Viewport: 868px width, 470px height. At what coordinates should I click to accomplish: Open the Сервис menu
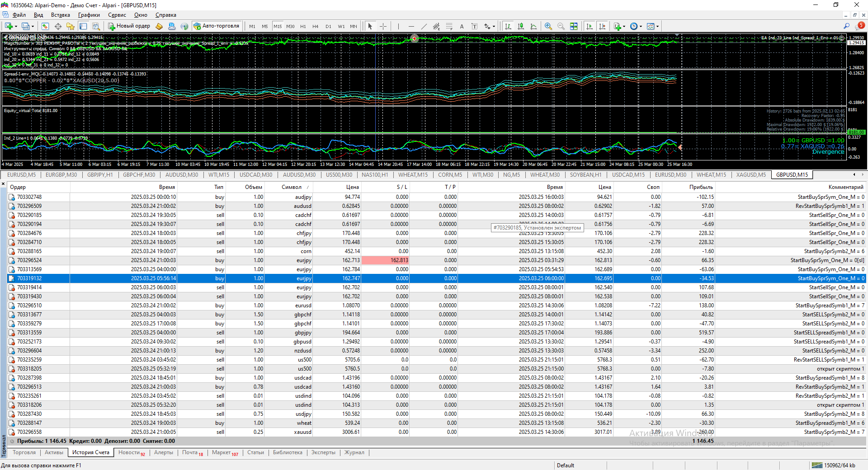117,15
